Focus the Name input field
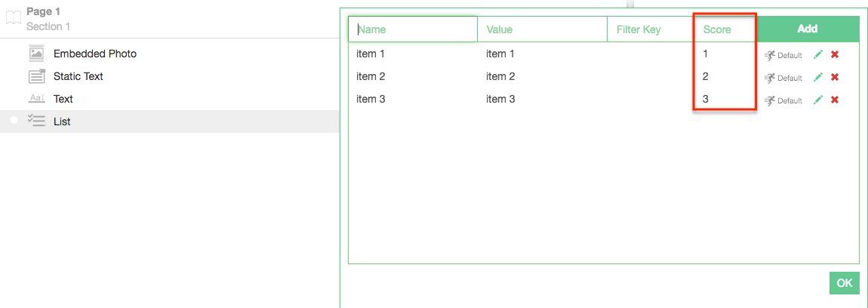868x308 pixels. coord(413,29)
